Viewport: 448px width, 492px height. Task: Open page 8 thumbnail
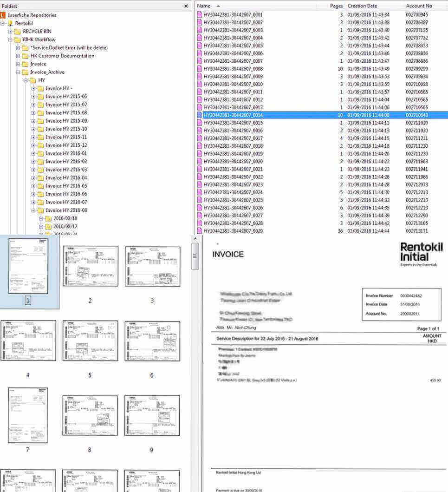click(x=90, y=415)
